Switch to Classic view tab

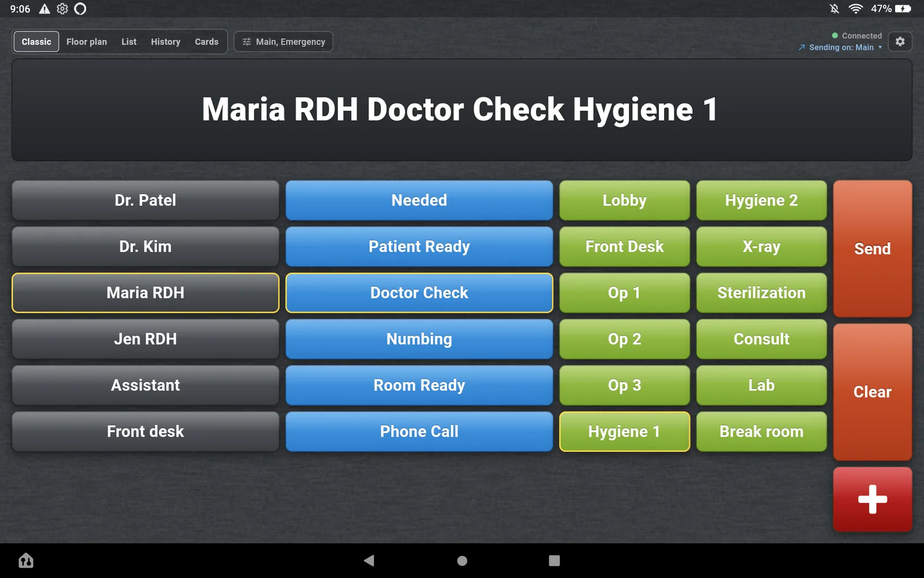coord(36,42)
